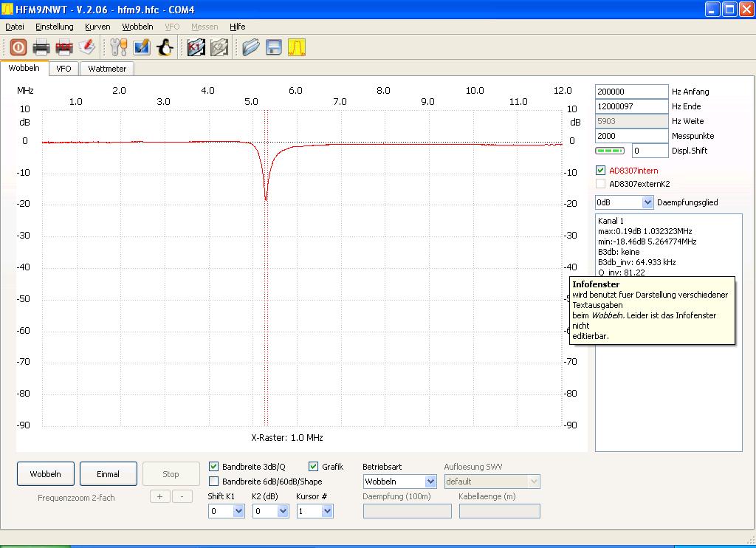Open settings with wrench and screwdriver icon
This screenshot has height=548, width=756.
point(119,47)
